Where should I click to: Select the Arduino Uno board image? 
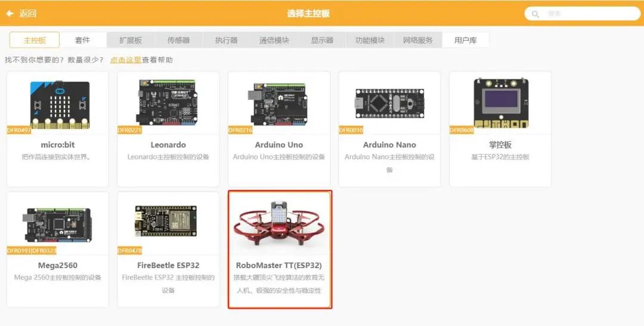tap(279, 104)
